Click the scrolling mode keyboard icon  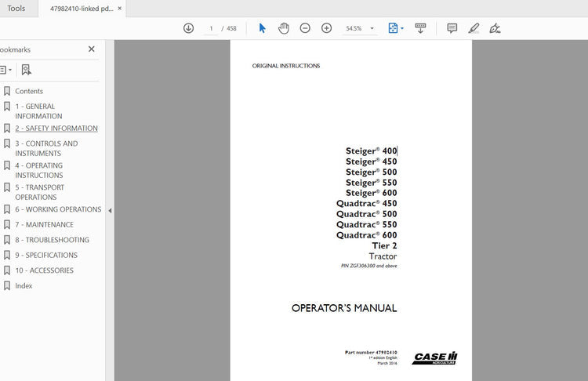click(x=420, y=28)
